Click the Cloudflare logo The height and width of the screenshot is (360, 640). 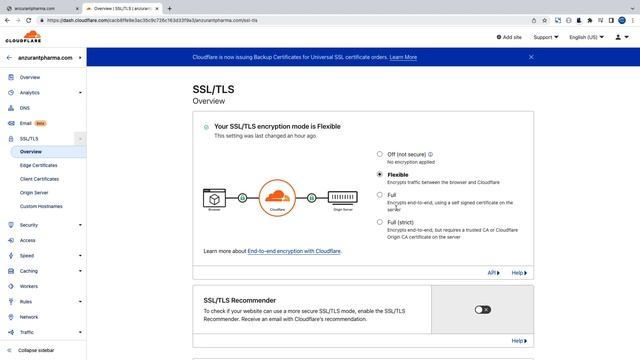[23, 37]
